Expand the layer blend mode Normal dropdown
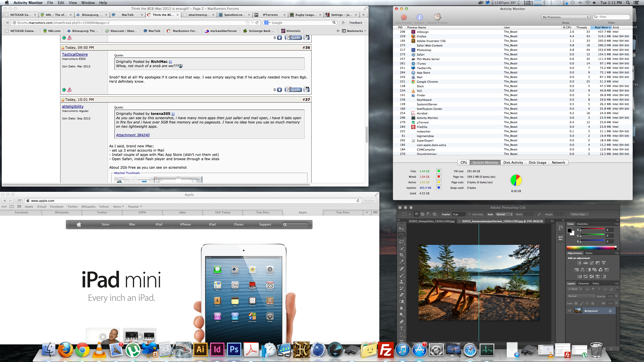 click(x=581, y=296)
